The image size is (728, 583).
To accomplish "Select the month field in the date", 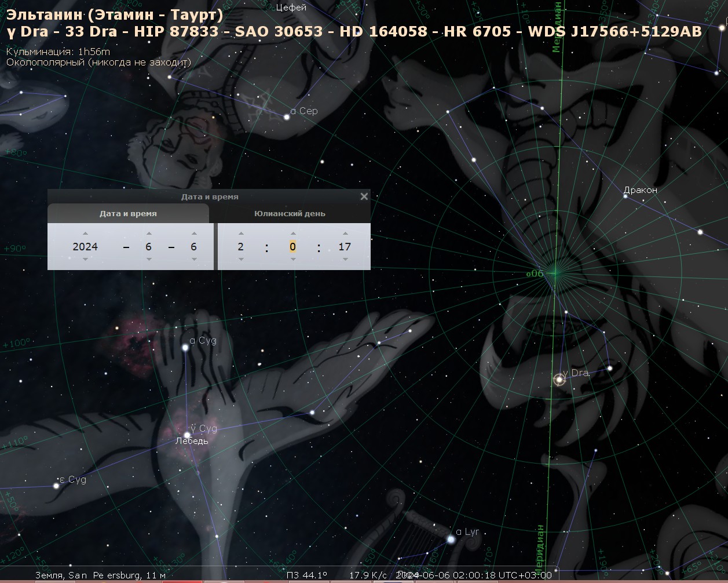I will (149, 246).
